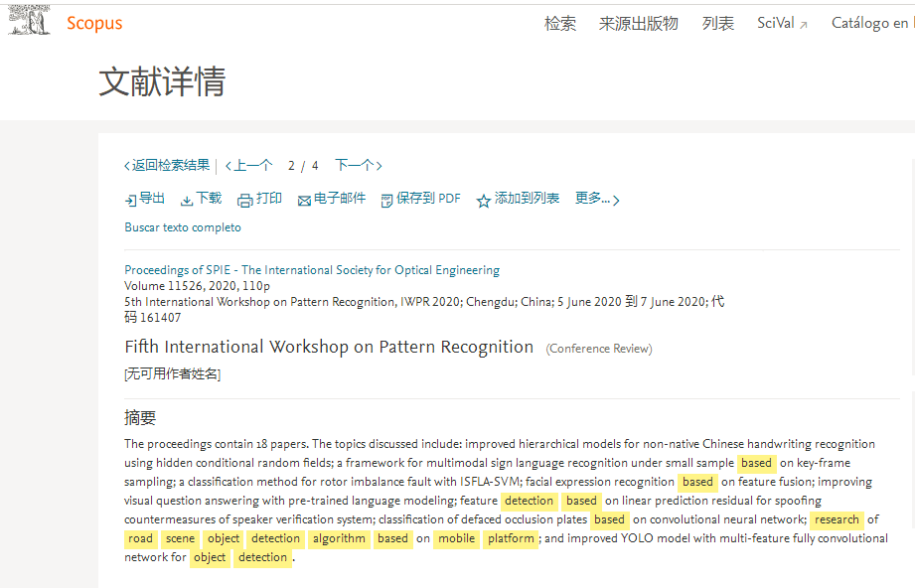Click the printer icon for 打印
Viewport: 915px width, 588px height.
[x=244, y=200]
